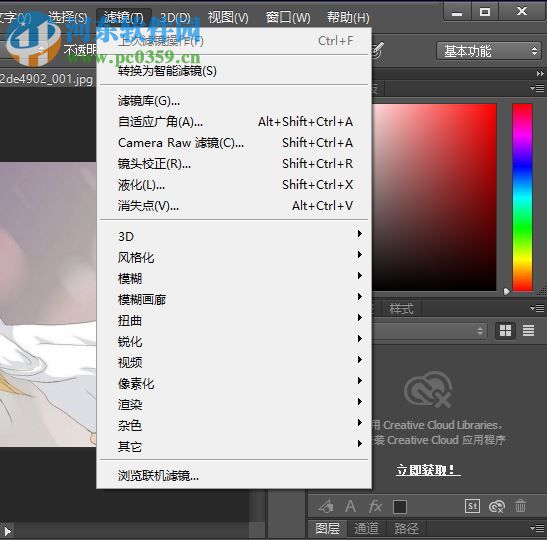Minimize the Photoshop window
This screenshot has height=540, width=547.
(457, 12)
